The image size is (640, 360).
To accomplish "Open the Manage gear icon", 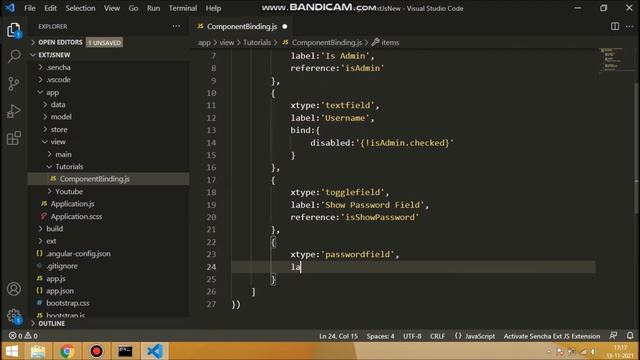I will point(13,316).
